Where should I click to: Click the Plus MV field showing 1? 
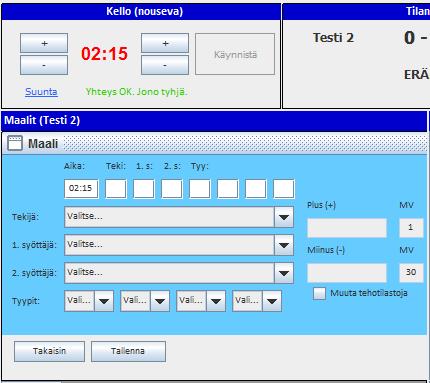411,228
